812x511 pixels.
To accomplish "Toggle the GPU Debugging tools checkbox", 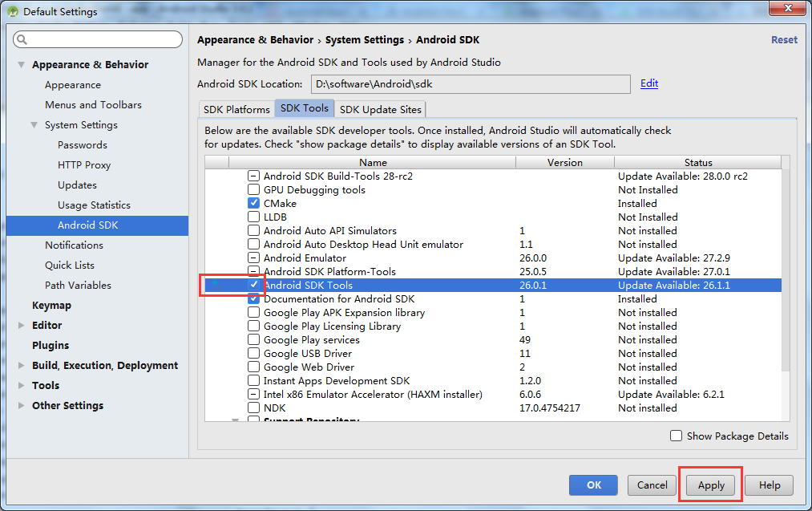I will tap(253, 189).
